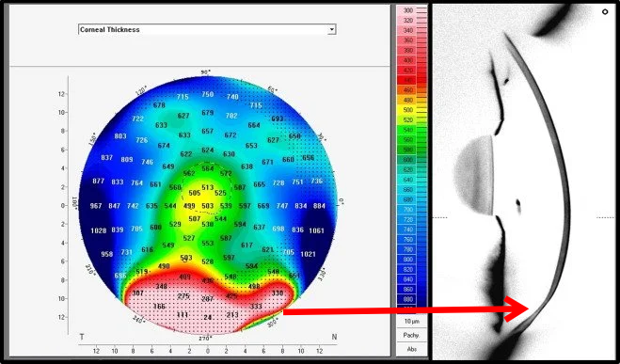
Task: Click the N nasal axis label
Action: [x=334, y=337]
